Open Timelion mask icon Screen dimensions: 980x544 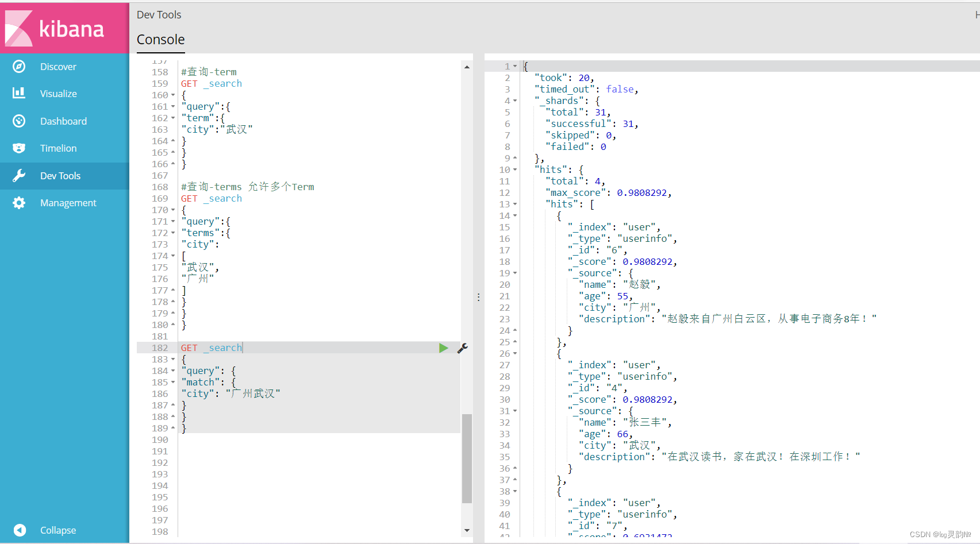tap(19, 148)
